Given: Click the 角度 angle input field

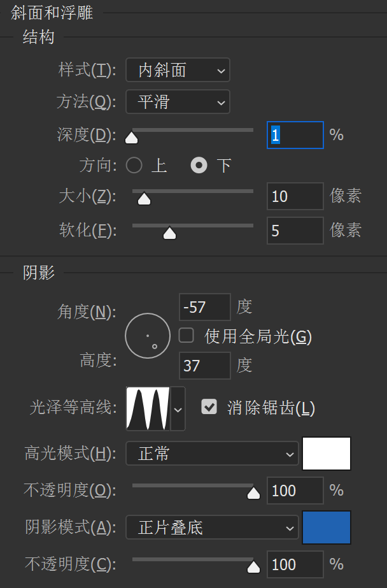Looking at the screenshot, I should 205,308.
